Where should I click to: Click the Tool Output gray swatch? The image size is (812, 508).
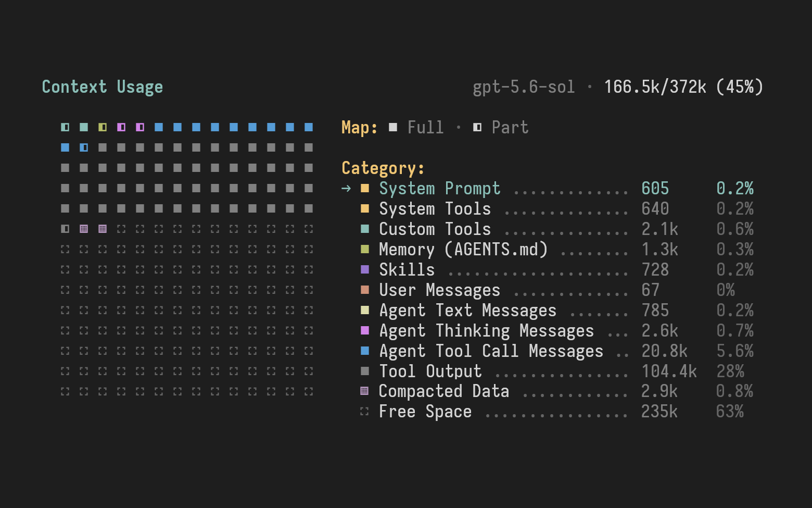tap(365, 371)
